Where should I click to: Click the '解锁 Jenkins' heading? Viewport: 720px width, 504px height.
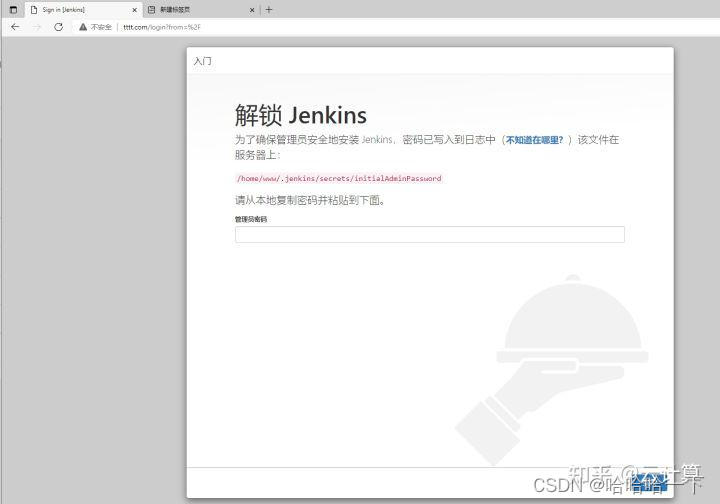tap(301, 115)
